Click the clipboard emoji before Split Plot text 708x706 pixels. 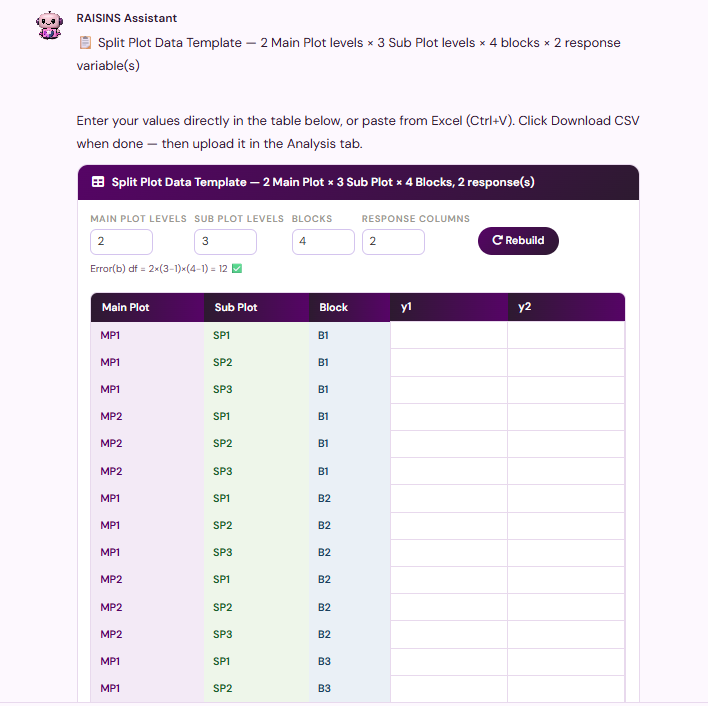[85, 43]
